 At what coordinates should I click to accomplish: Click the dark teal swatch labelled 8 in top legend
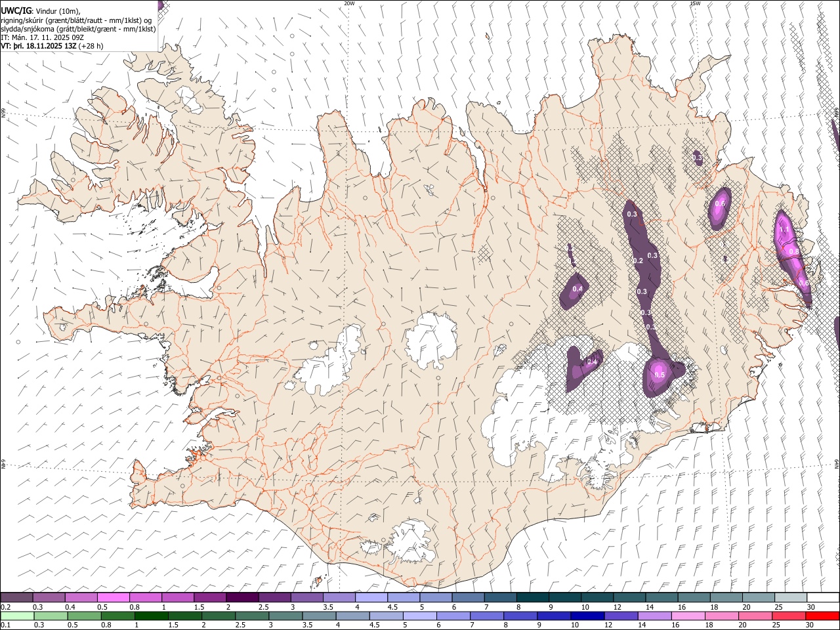533,598
